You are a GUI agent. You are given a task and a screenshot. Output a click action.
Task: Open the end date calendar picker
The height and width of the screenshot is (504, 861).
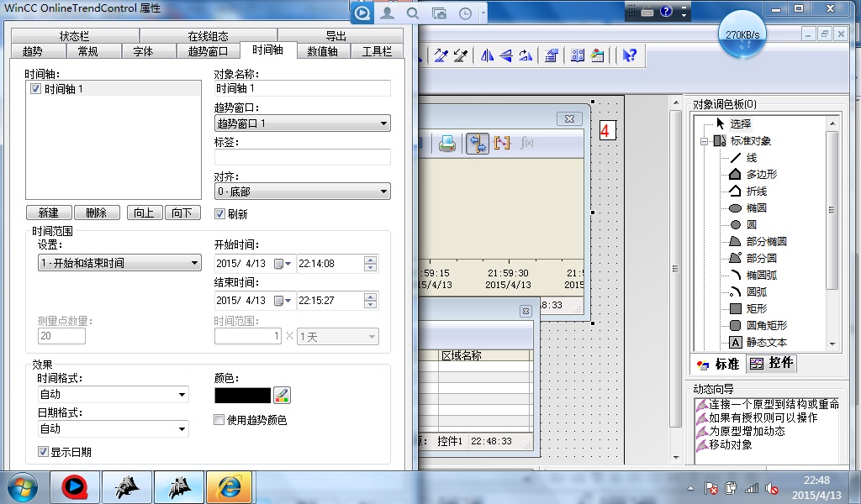(283, 301)
